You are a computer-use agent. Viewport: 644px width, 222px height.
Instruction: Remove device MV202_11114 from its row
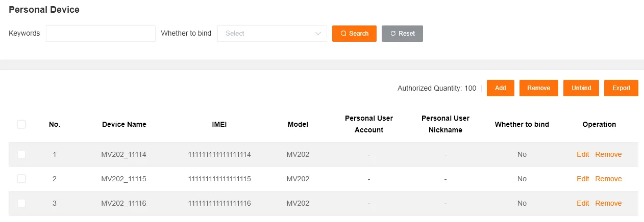point(608,154)
